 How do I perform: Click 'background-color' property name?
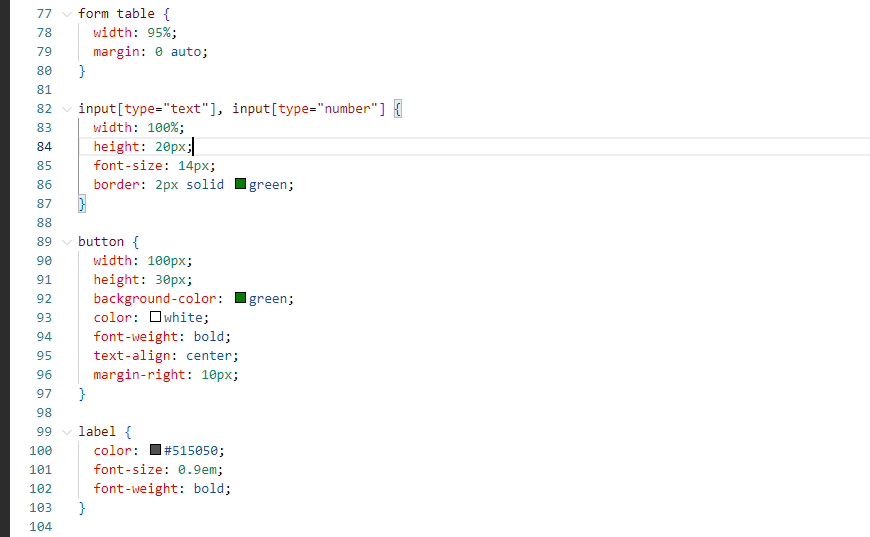click(155, 298)
